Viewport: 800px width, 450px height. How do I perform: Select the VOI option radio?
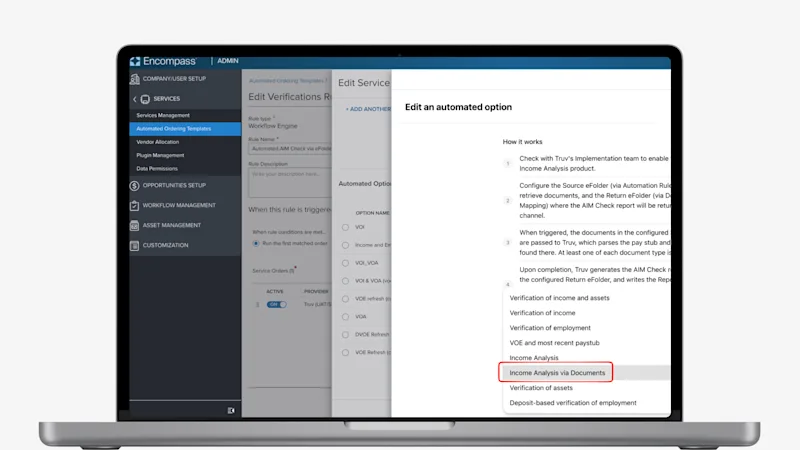(345, 227)
